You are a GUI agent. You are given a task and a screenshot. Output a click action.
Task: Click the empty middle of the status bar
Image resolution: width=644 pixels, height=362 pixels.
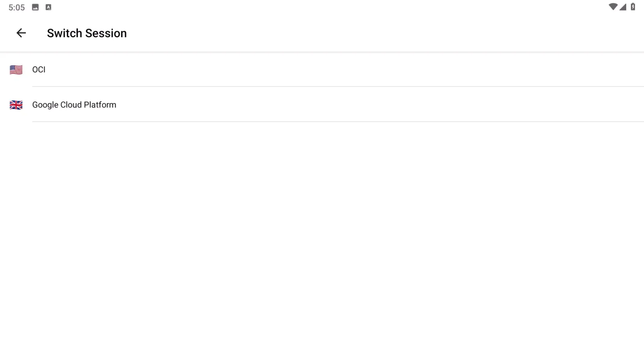(322, 7)
